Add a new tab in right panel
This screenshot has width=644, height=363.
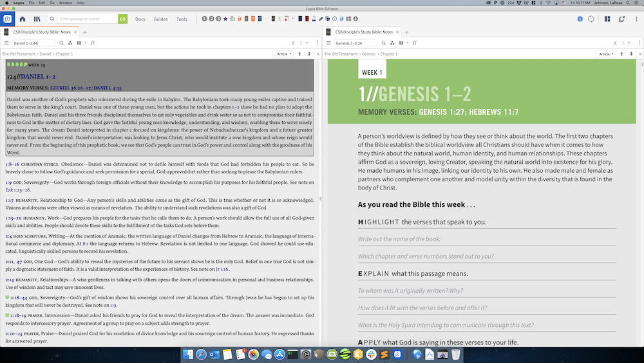point(406,32)
